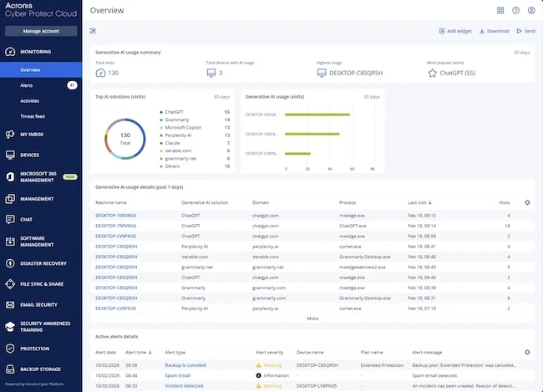The width and height of the screenshot is (543, 392).
Task: Sort by Machine name column header
Action: click(111, 202)
